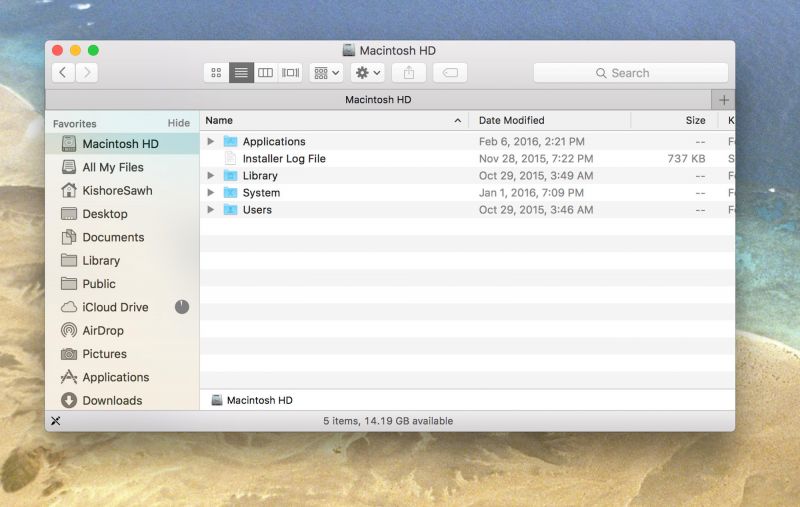Expand the Library folder disclosure triangle

point(210,175)
